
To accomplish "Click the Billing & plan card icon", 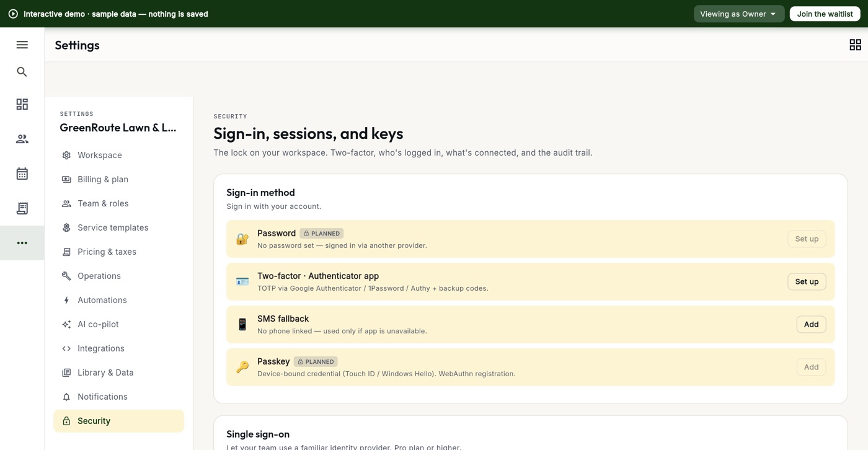I will (x=66, y=179).
